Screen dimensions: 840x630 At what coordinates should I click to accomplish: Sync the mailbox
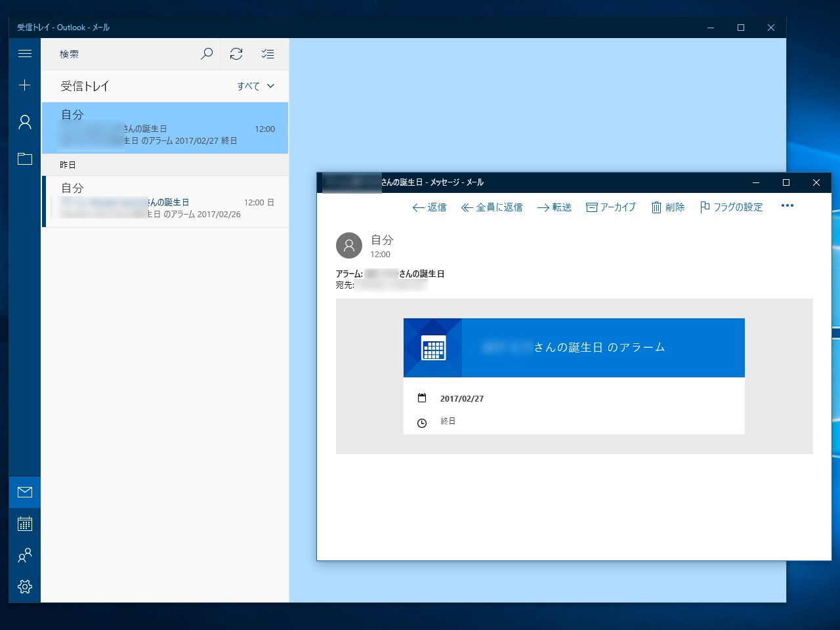click(236, 54)
